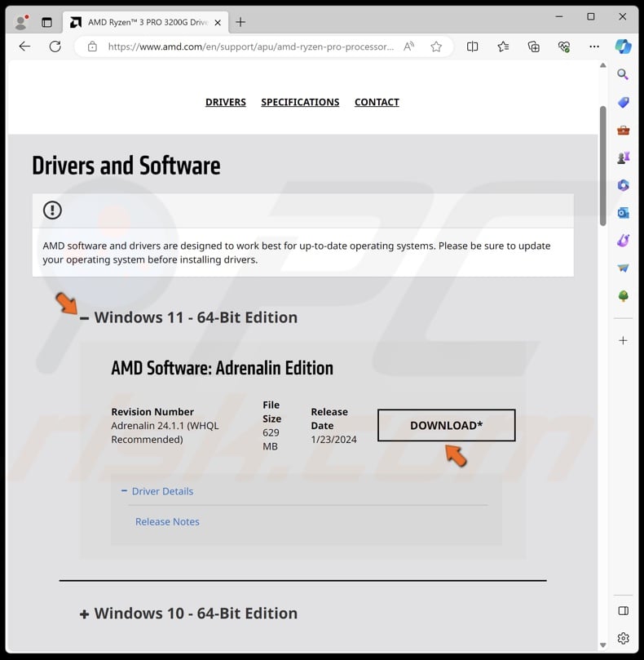The height and width of the screenshot is (660, 644).
Task: Click the scrollbar up arrow
Action: tap(602, 65)
